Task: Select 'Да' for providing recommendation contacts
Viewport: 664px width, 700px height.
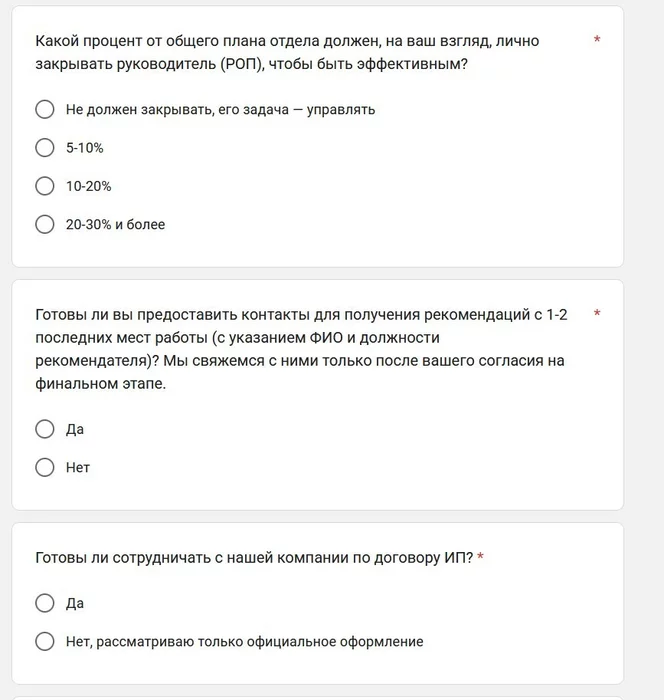Action: pyautogui.click(x=45, y=429)
